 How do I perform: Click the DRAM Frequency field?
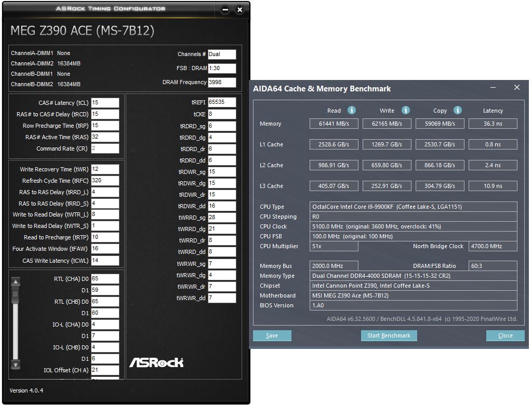pyautogui.click(x=222, y=82)
